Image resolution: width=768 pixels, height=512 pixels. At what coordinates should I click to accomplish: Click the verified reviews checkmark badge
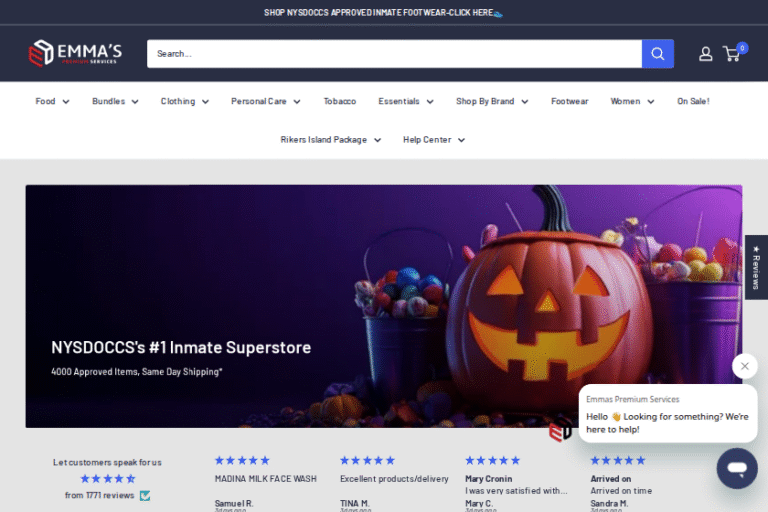click(145, 495)
